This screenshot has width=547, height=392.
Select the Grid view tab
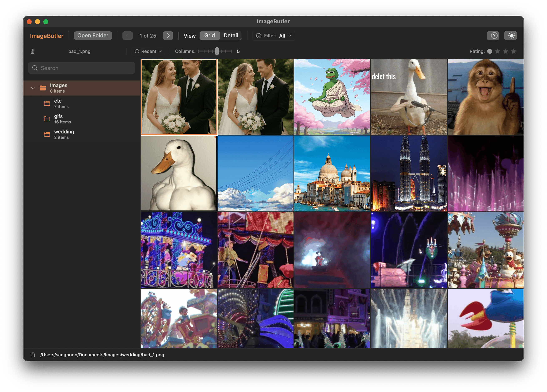coord(209,35)
